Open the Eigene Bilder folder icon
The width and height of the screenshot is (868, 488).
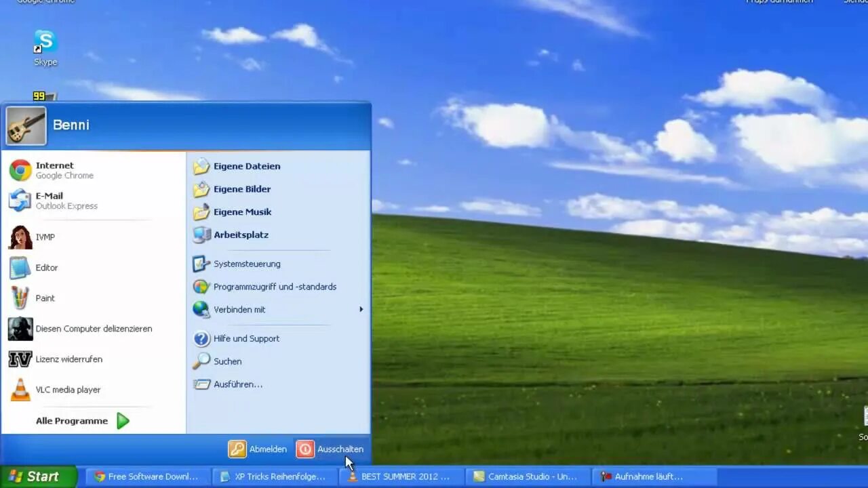point(201,189)
